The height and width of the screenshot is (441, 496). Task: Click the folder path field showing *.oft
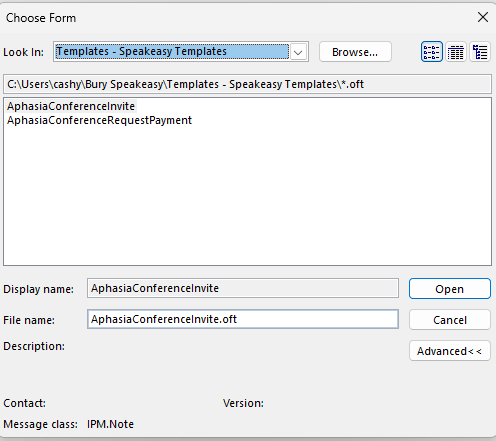(x=247, y=84)
